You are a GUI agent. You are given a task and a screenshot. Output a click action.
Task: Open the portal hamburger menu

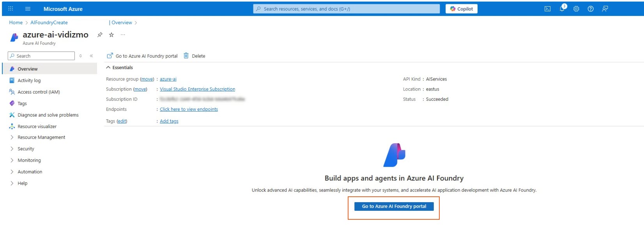[28, 9]
